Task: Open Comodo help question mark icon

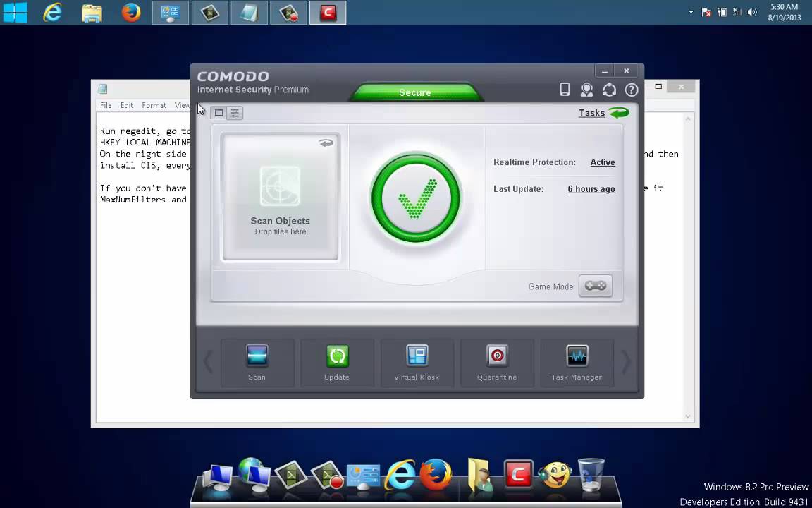Action: click(632, 90)
